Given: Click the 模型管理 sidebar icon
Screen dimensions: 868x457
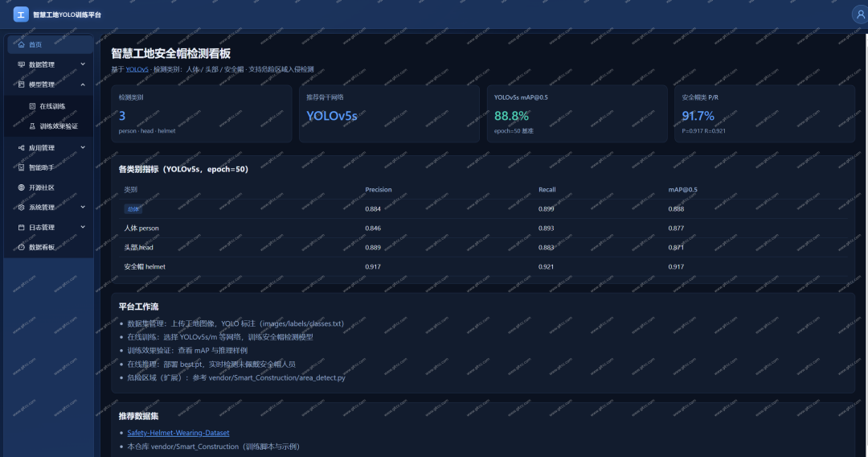Looking at the screenshot, I should (x=21, y=84).
